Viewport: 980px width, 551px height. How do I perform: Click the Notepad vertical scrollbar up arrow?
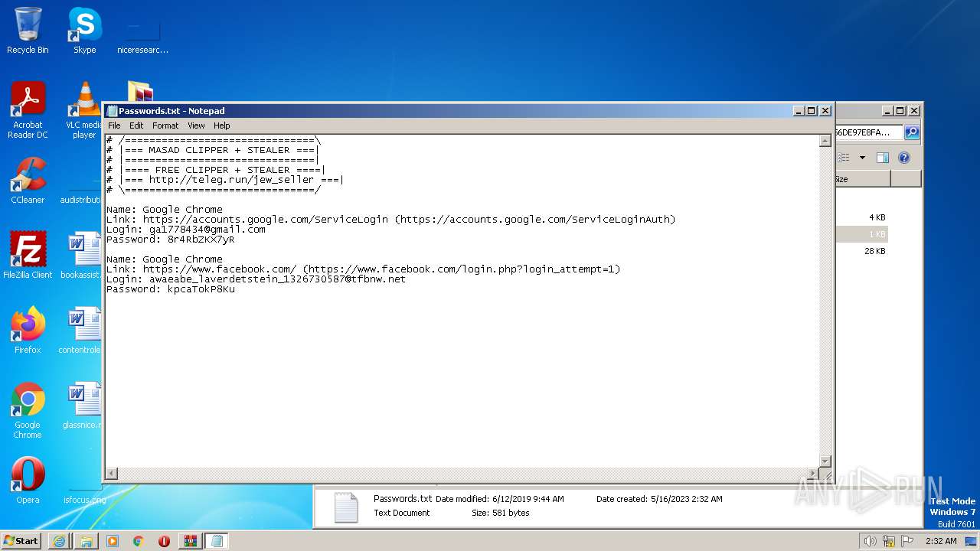pyautogui.click(x=825, y=141)
